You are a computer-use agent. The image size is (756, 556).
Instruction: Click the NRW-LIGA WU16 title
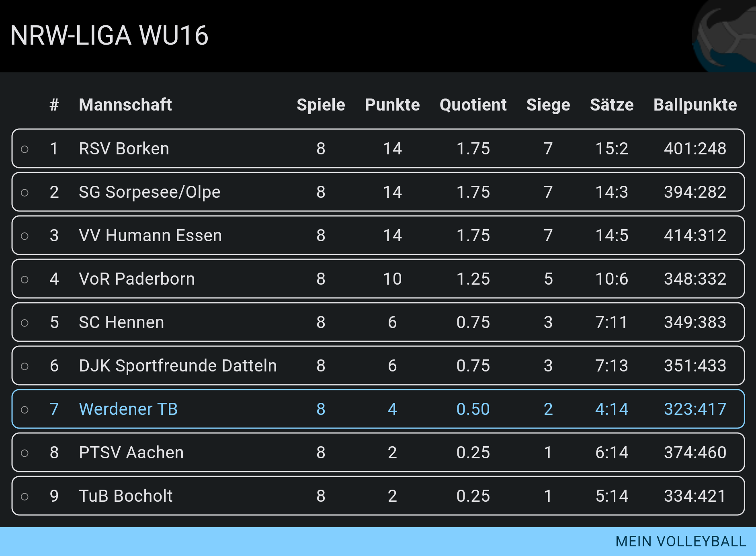(x=109, y=35)
